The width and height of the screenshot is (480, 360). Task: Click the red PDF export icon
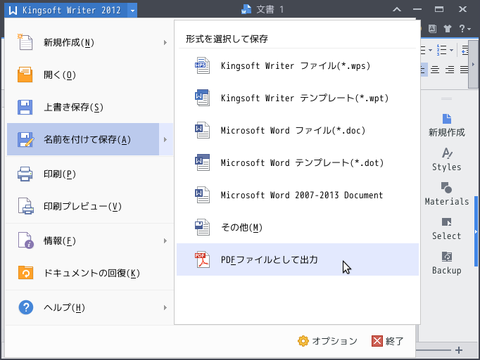click(x=202, y=259)
